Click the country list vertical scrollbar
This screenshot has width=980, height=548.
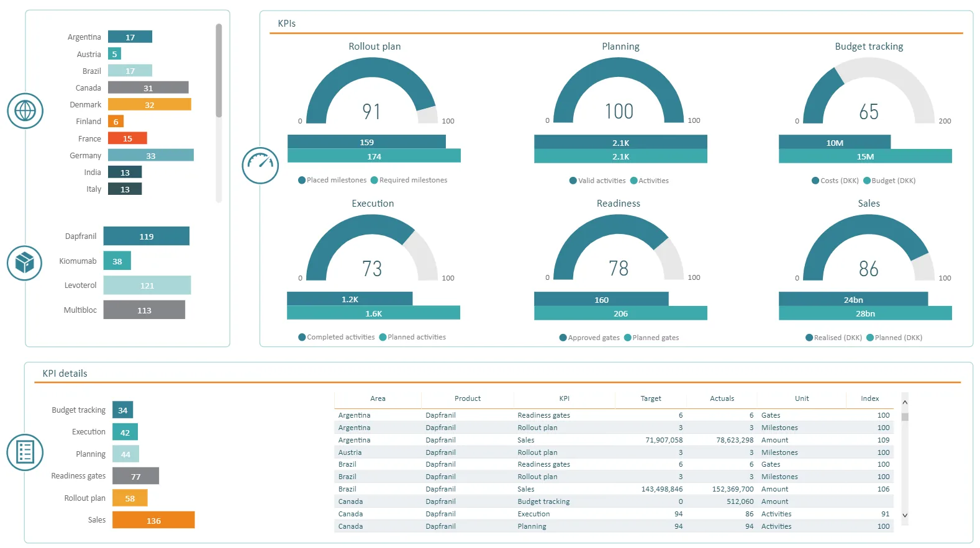219,113
